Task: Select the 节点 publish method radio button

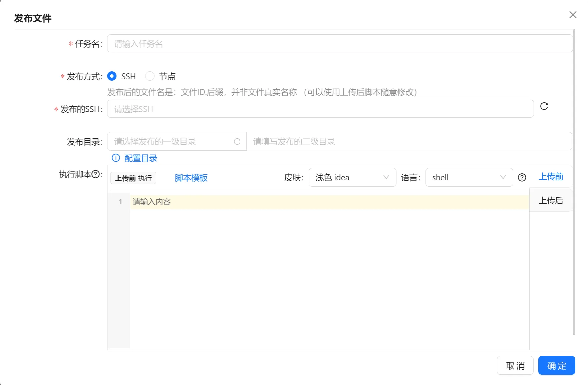Action: pos(150,76)
